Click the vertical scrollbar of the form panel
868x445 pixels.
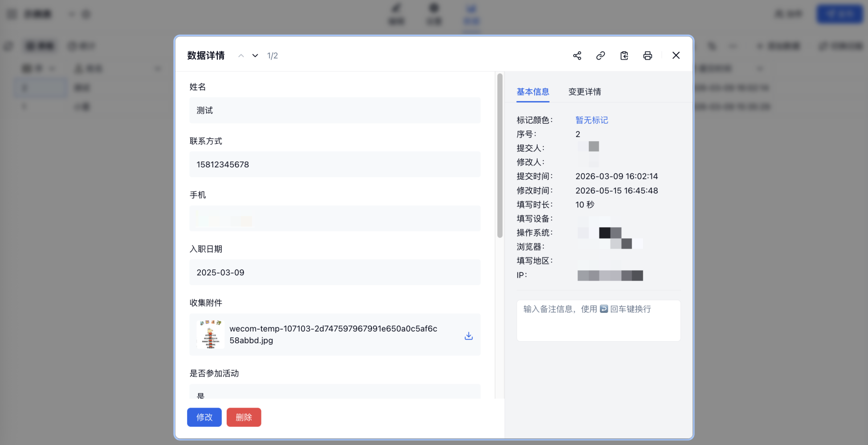[500, 156]
